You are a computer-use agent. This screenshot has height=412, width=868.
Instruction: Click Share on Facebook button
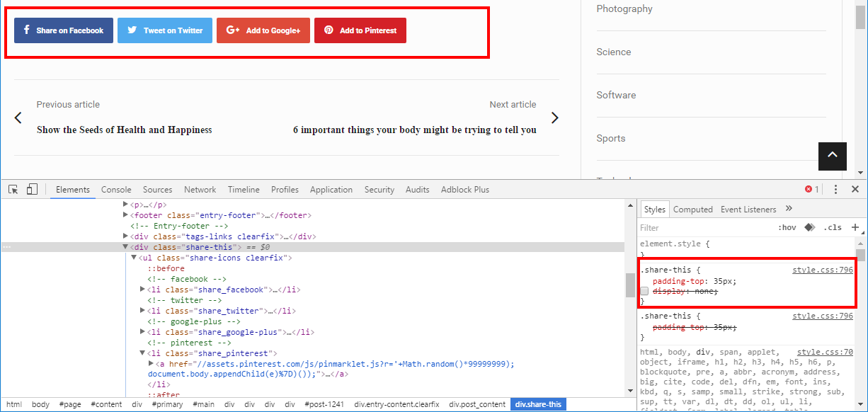click(x=64, y=30)
